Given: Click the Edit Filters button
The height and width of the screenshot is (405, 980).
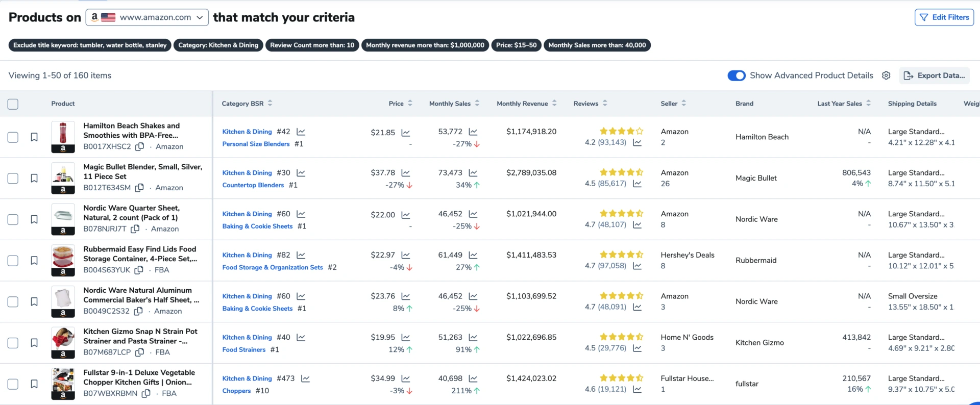Looking at the screenshot, I should 944,17.
